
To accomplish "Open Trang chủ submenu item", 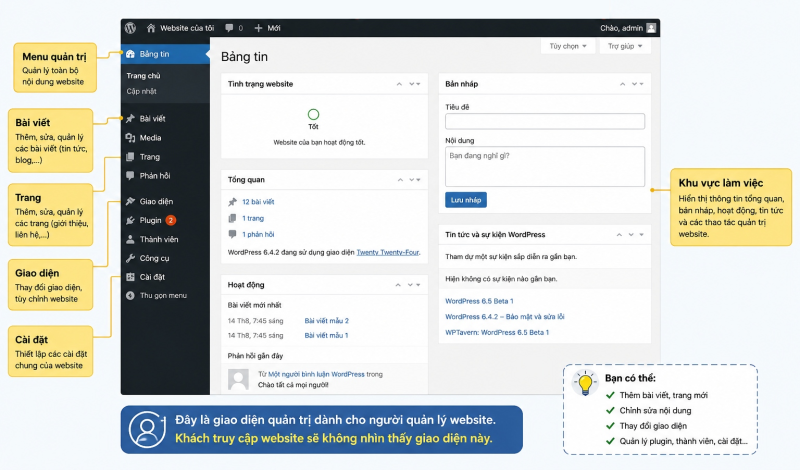I will click(x=143, y=76).
